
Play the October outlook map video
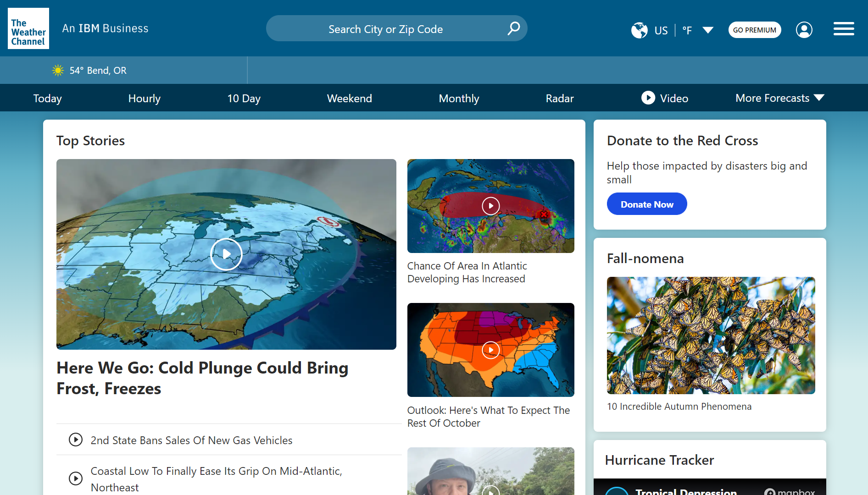click(x=490, y=350)
